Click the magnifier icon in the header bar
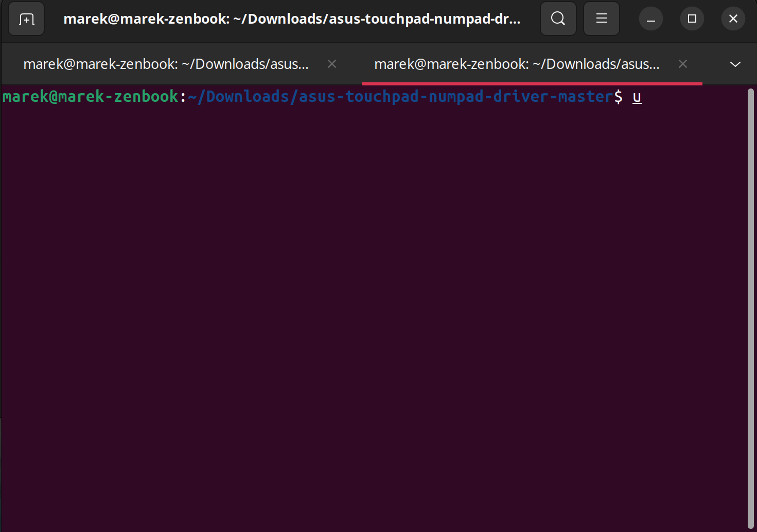The width and height of the screenshot is (757, 532). point(558,19)
